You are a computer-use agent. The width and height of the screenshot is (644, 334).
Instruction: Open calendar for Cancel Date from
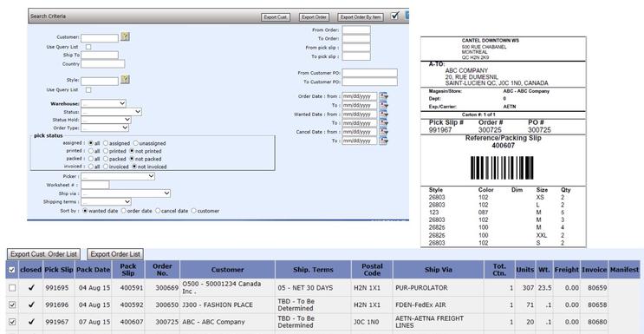tap(384, 132)
